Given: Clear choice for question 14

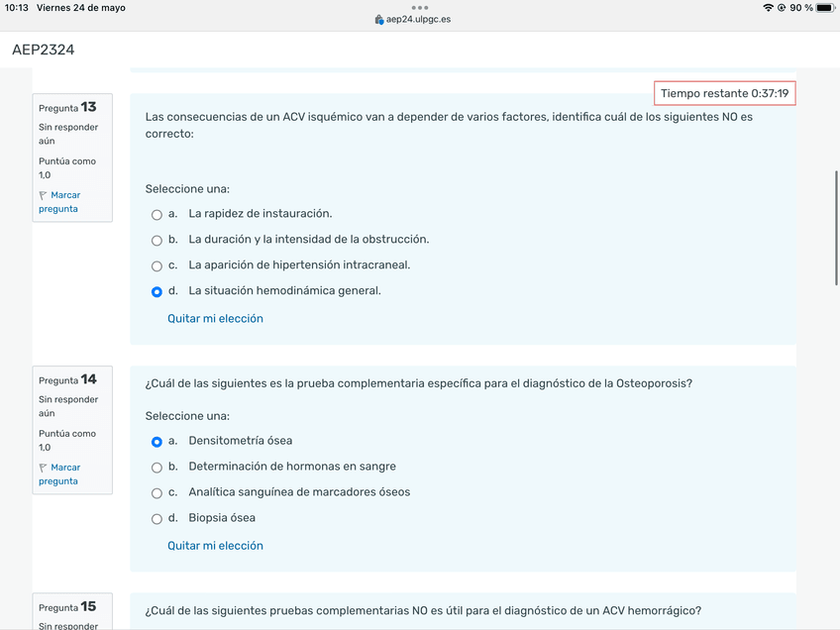Looking at the screenshot, I should 215,546.
